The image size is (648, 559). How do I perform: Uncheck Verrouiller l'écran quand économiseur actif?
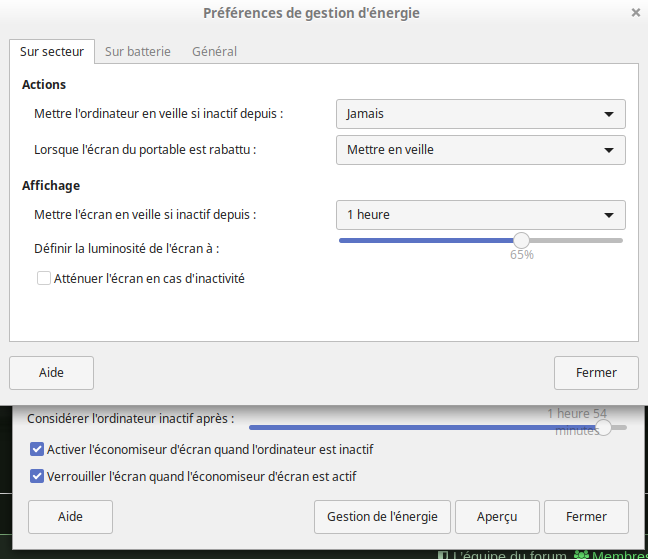pos(38,477)
